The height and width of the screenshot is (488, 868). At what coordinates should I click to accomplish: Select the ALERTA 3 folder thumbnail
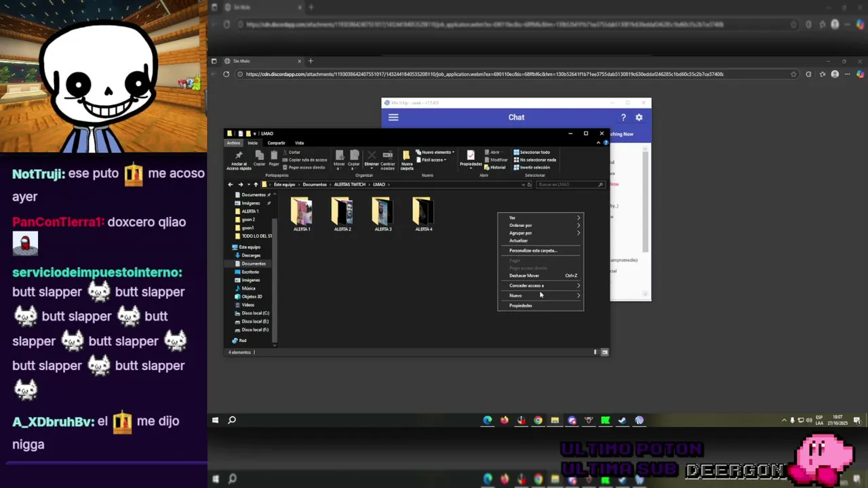(383, 211)
